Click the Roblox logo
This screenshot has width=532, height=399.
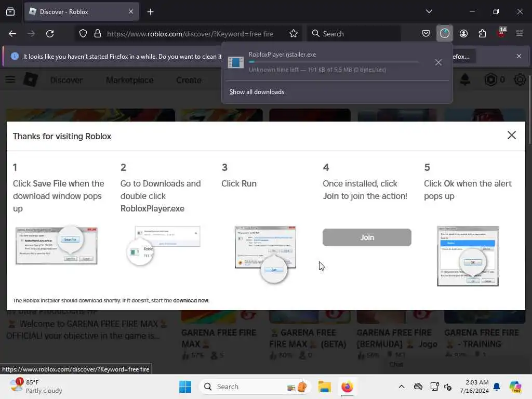[31, 79]
